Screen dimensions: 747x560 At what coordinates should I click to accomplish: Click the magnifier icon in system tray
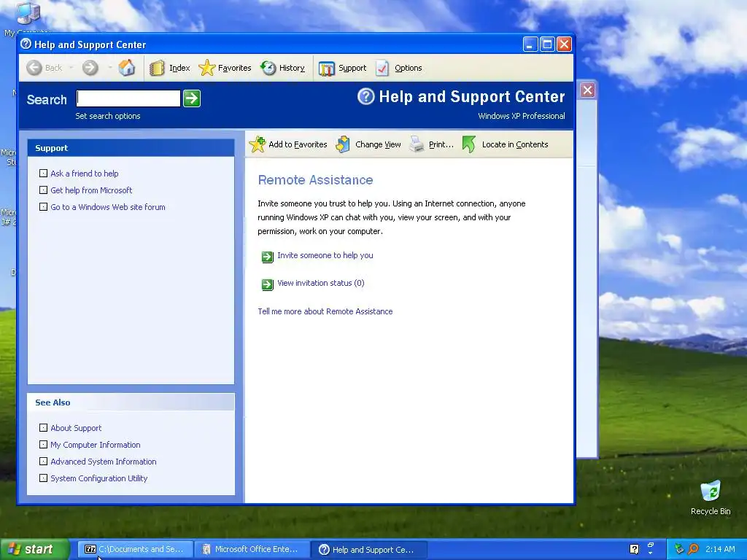(x=693, y=549)
